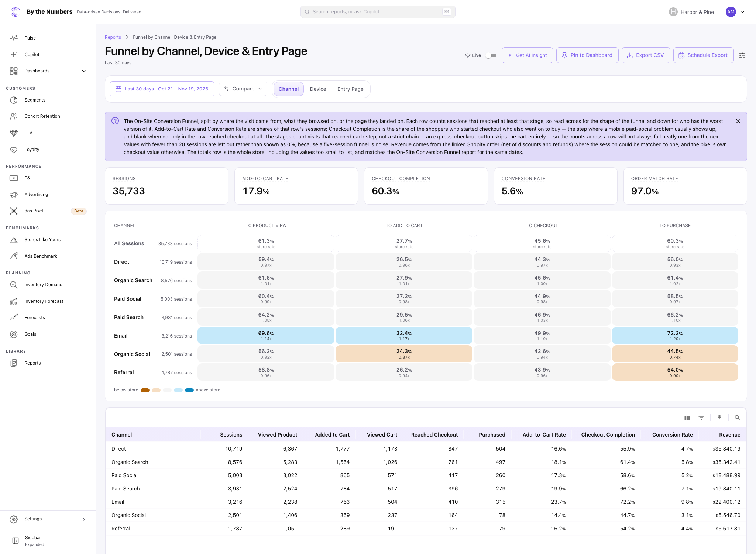Switch to the Entry Page tab

[350, 89]
